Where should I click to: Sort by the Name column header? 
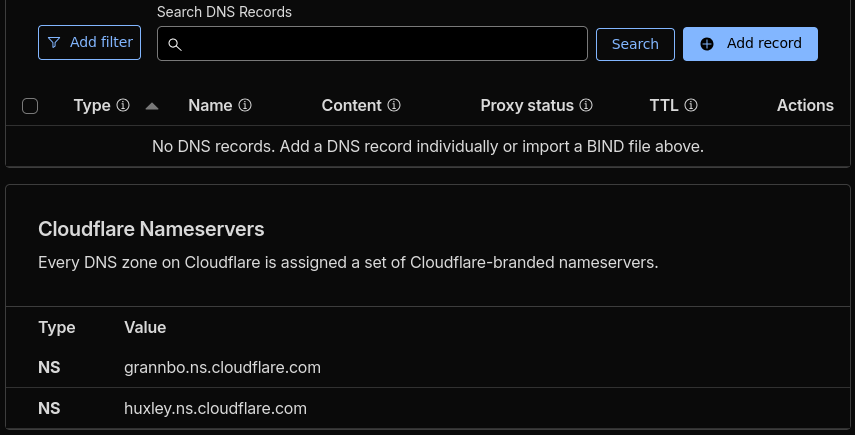(x=210, y=105)
